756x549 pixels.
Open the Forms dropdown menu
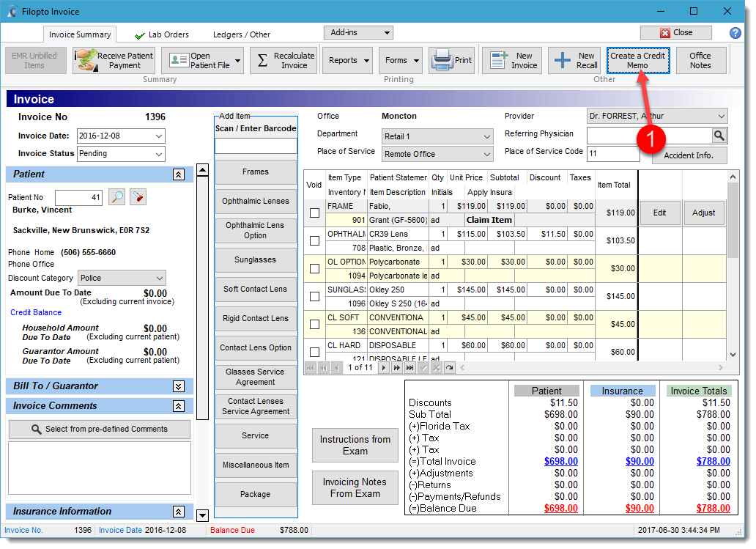[x=401, y=60]
